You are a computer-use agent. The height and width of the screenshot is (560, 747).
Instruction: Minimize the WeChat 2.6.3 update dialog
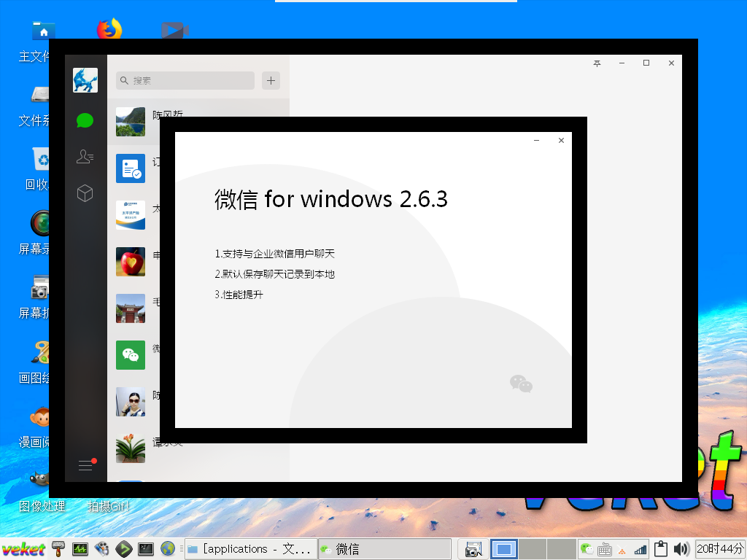(536, 141)
